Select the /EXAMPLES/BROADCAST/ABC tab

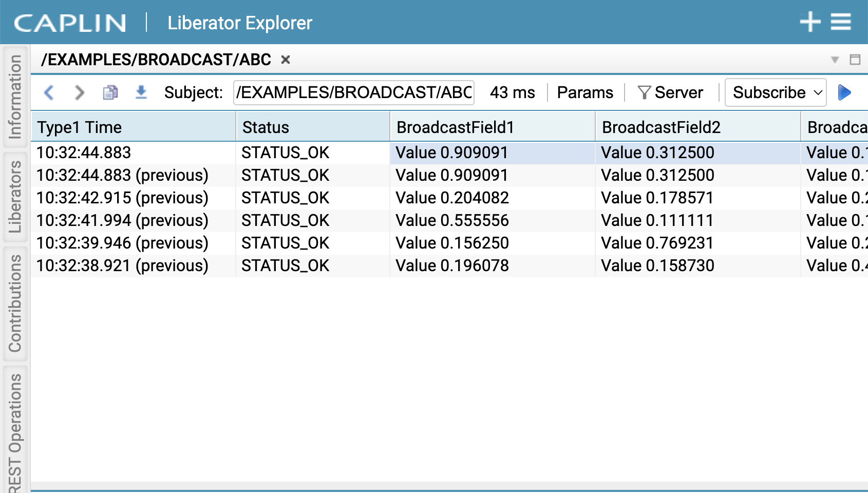click(156, 60)
